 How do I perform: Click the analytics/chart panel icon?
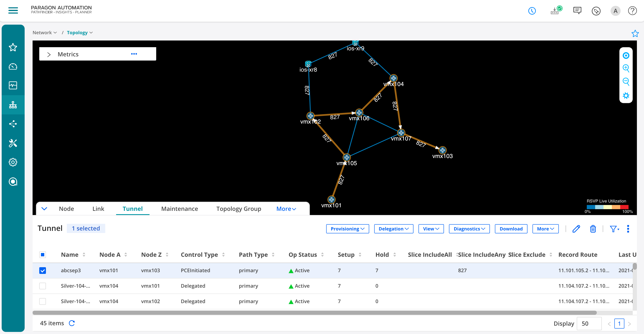pos(13,85)
